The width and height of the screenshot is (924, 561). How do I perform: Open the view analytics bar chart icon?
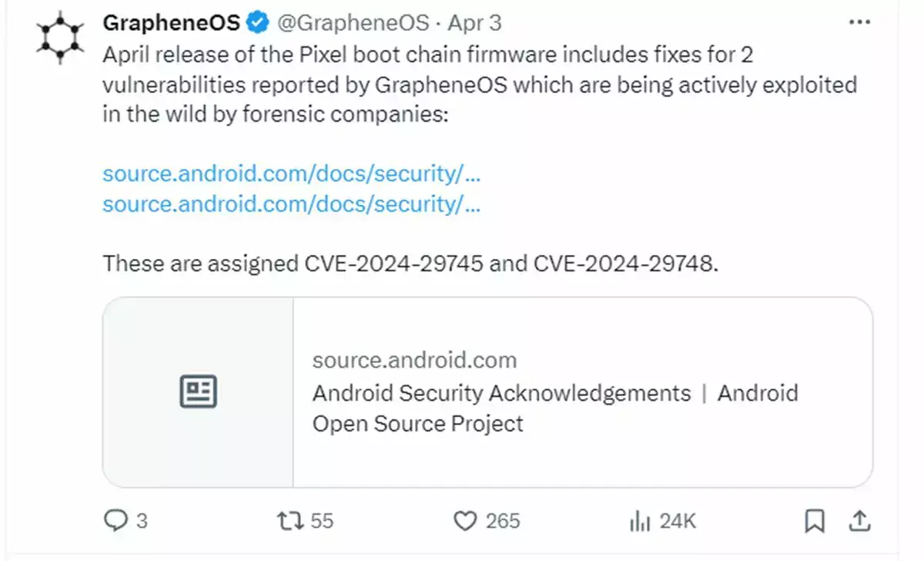(641, 522)
